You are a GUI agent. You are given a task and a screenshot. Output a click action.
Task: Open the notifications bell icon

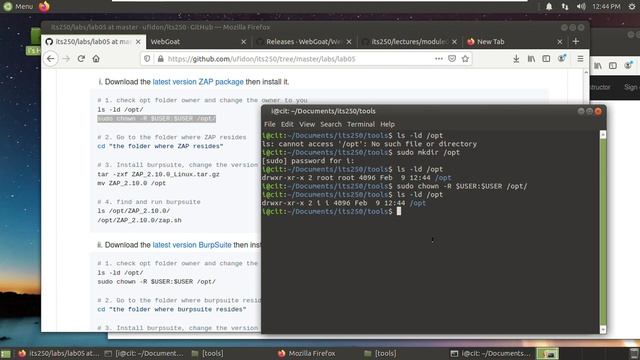click(x=549, y=6)
